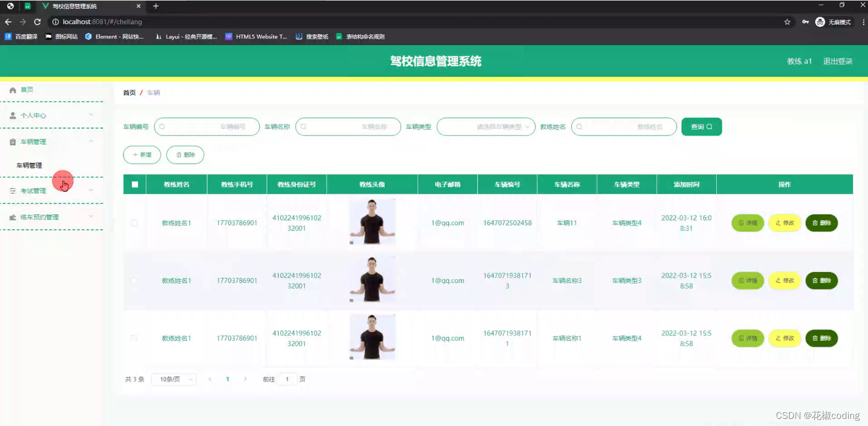Open a new browser tab with plus icon
The height and width of the screenshot is (426, 868).
click(156, 6)
